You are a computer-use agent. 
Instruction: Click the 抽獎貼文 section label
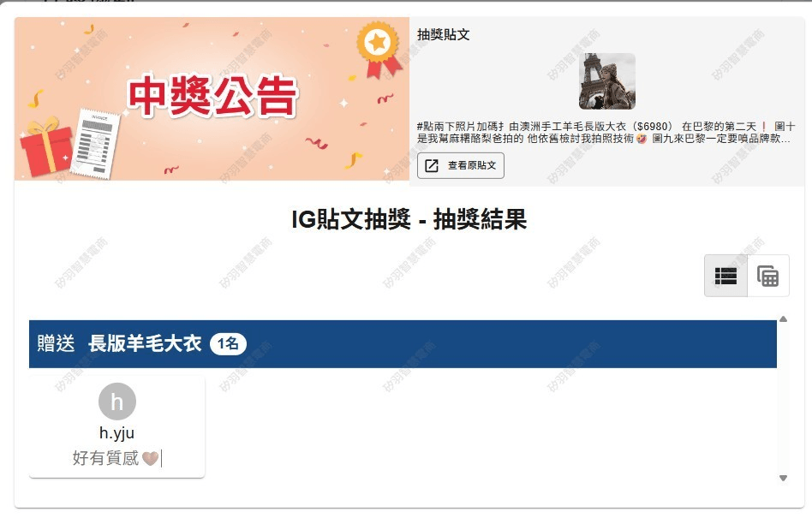pos(444,34)
